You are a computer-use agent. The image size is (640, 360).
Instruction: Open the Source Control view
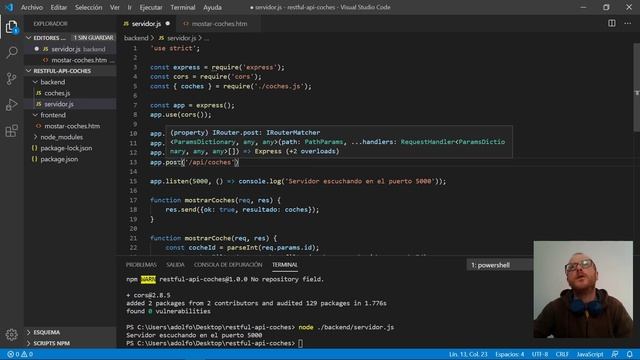[12, 79]
